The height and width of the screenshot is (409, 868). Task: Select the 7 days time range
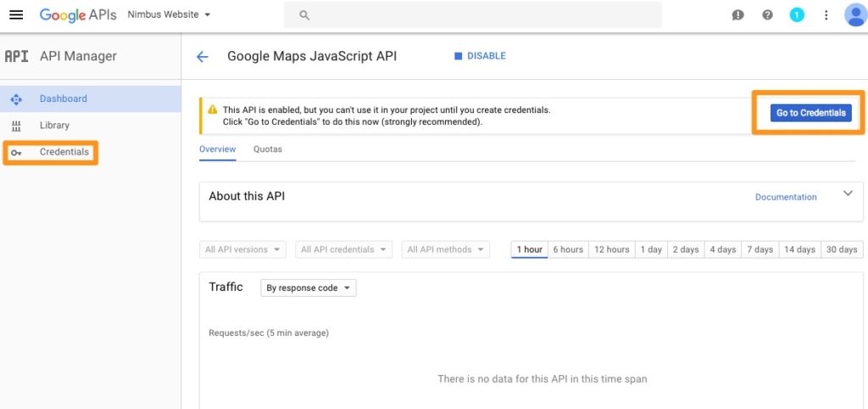pyautogui.click(x=759, y=249)
